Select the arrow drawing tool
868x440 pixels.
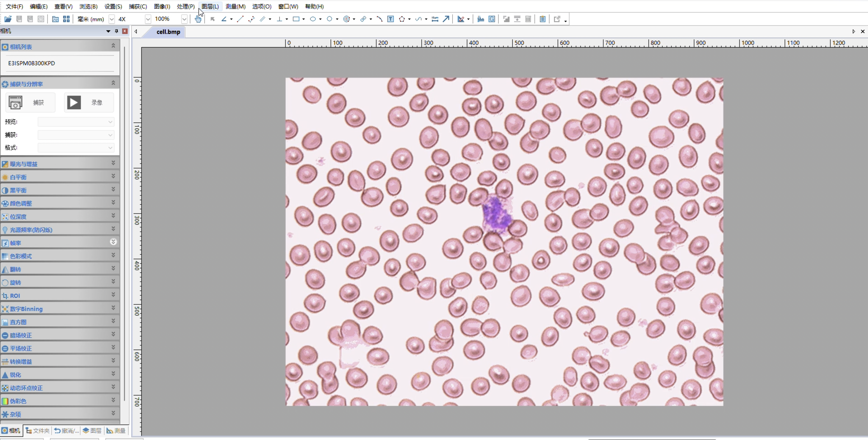[x=446, y=19]
